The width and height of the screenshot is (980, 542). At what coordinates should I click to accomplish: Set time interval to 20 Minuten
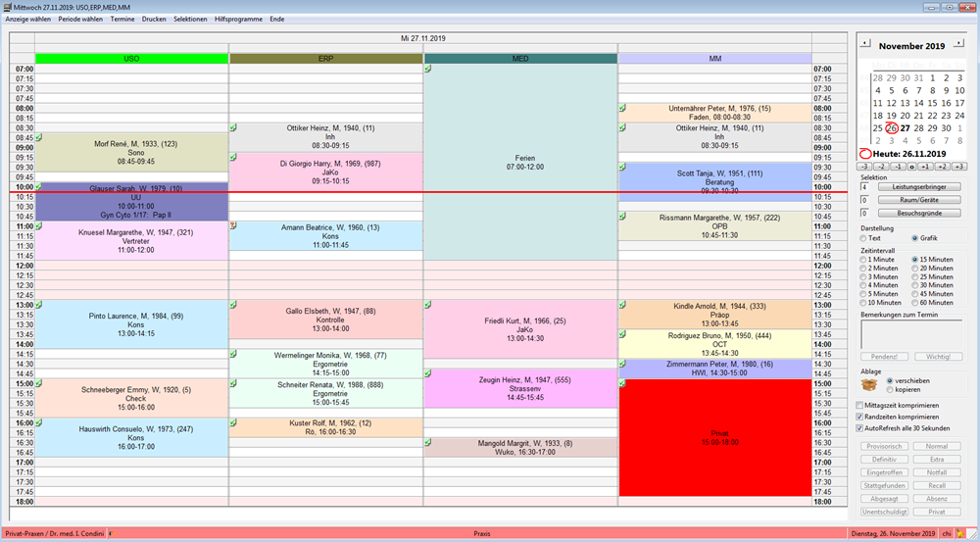[915, 269]
